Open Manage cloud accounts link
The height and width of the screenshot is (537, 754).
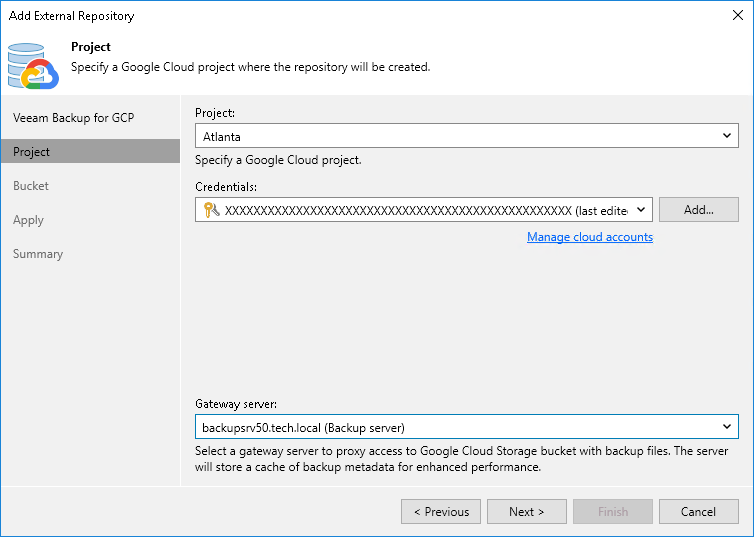click(590, 237)
